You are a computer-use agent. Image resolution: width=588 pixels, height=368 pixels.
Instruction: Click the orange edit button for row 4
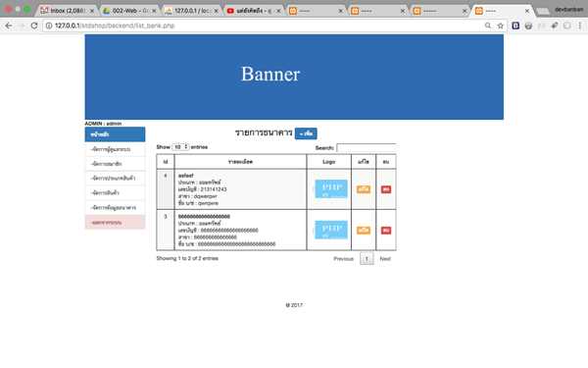(x=364, y=189)
